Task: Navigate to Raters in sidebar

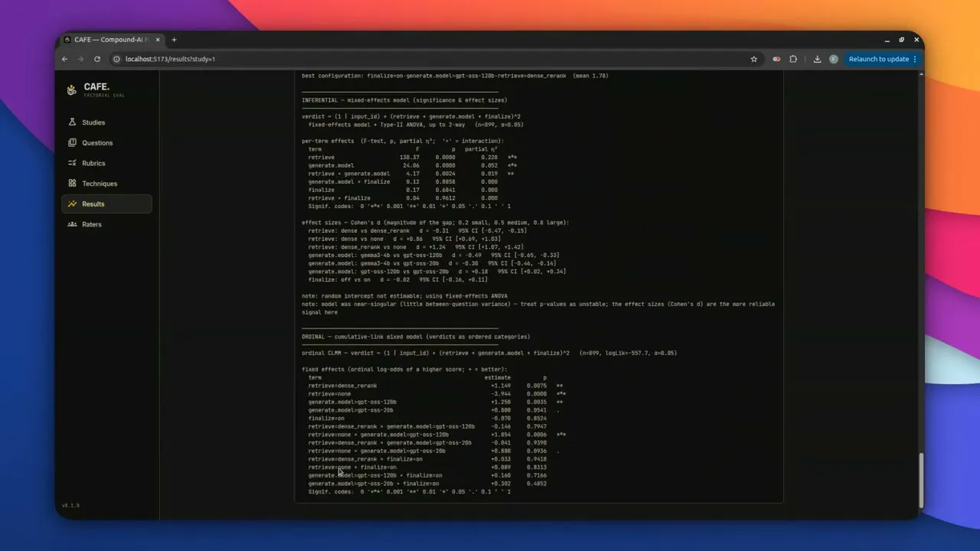Action: [x=106, y=224]
